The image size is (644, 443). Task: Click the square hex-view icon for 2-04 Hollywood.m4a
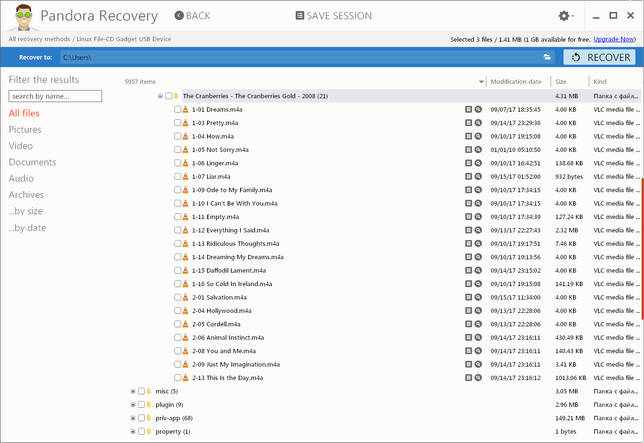468,310
